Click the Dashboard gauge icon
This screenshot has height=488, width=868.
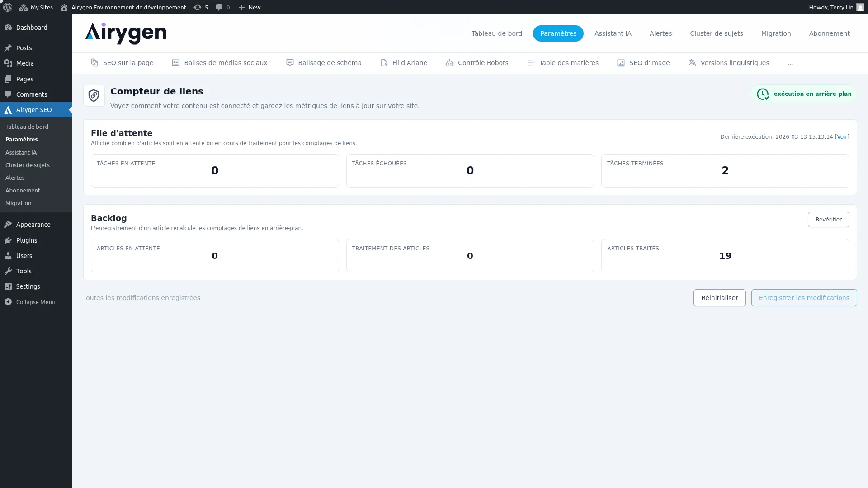point(8,28)
